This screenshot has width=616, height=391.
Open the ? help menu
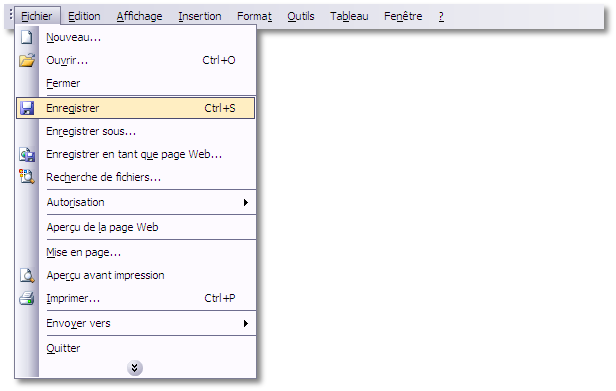tap(441, 16)
